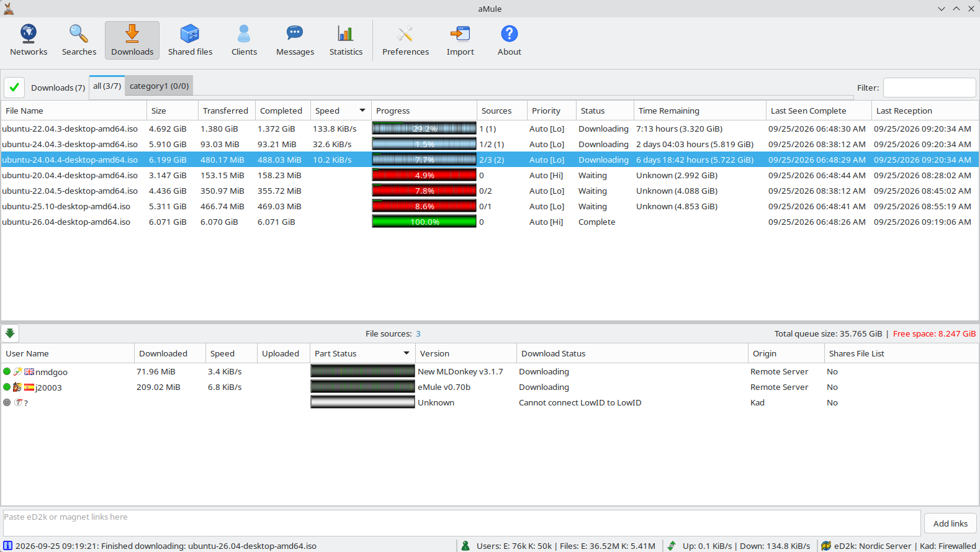The height and width of the screenshot is (552, 980).
Task: Open the Networks page
Action: point(29,40)
